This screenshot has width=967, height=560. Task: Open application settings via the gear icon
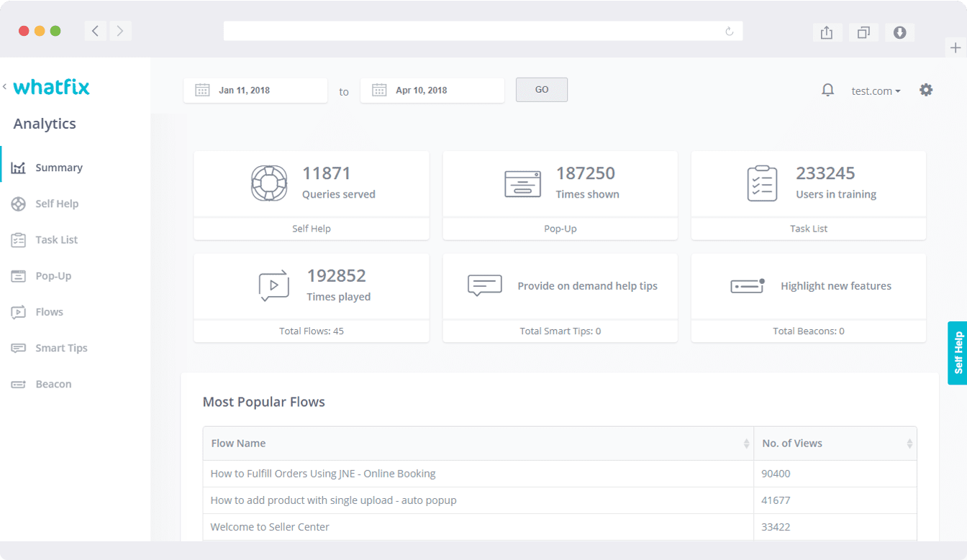click(x=926, y=89)
